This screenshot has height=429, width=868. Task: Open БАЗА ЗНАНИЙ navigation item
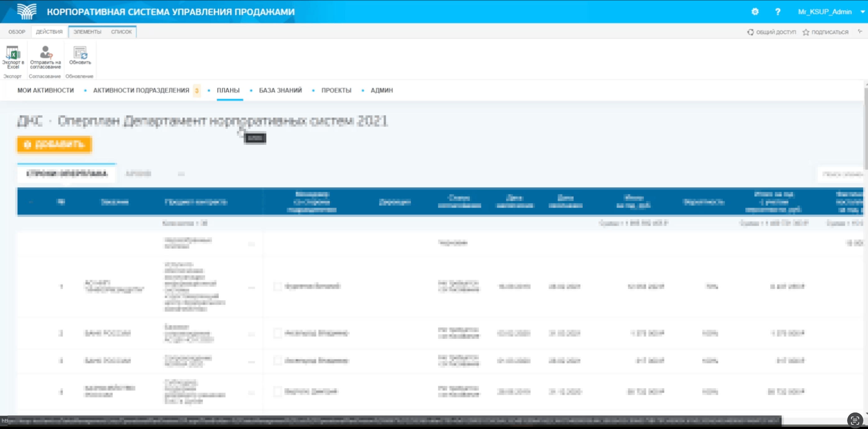coord(280,90)
